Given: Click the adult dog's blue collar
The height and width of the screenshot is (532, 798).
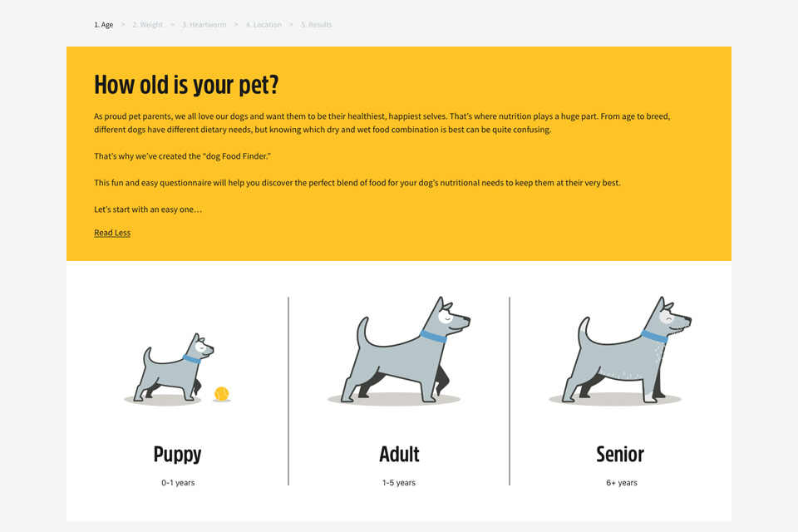Looking at the screenshot, I should click(433, 337).
